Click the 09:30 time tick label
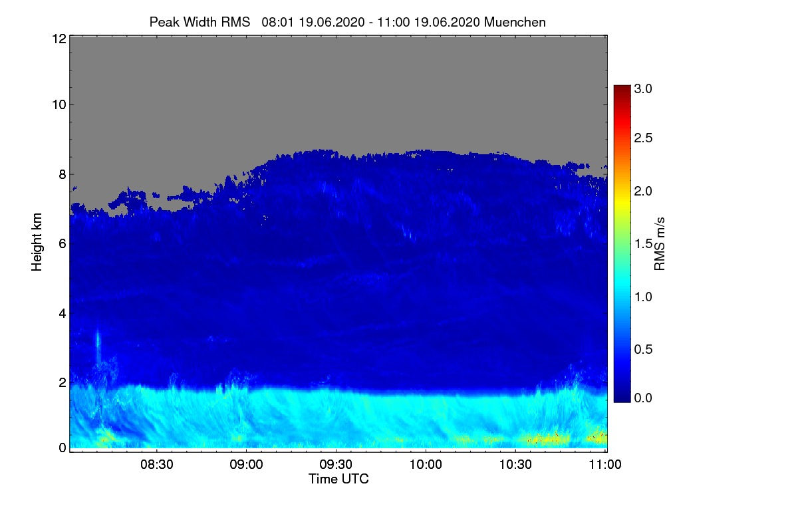798x532 pixels. tap(336, 464)
